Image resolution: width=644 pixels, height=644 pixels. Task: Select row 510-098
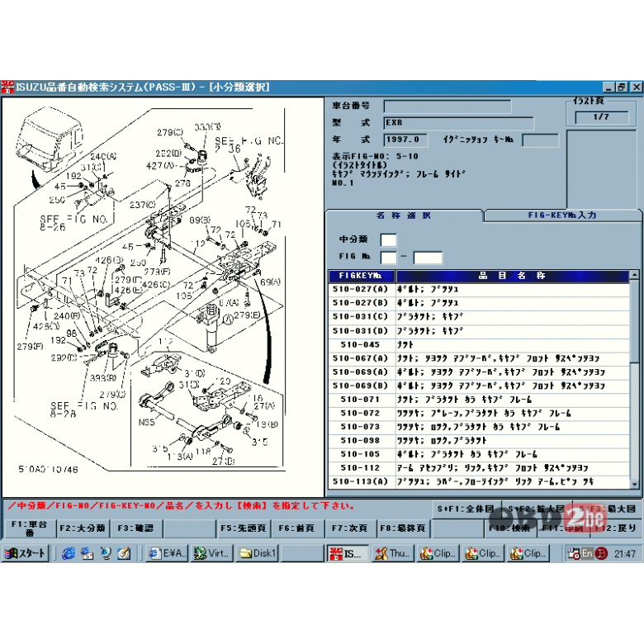pyautogui.click(x=479, y=441)
